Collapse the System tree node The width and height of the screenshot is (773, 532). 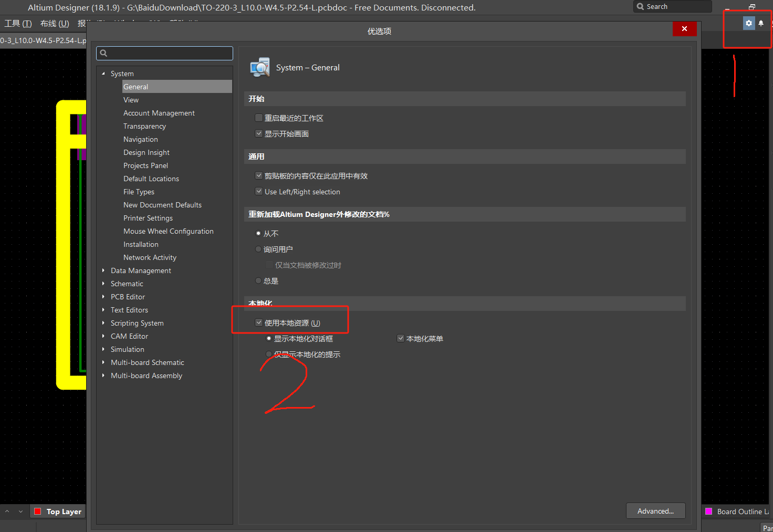coord(103,74)
